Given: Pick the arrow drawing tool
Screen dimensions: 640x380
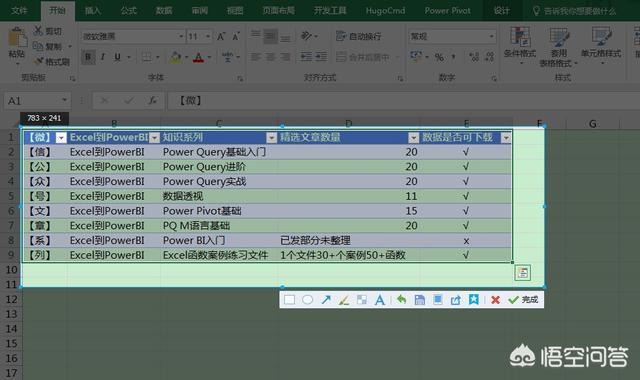Looking at the screenshot, I should click(326, 300).
